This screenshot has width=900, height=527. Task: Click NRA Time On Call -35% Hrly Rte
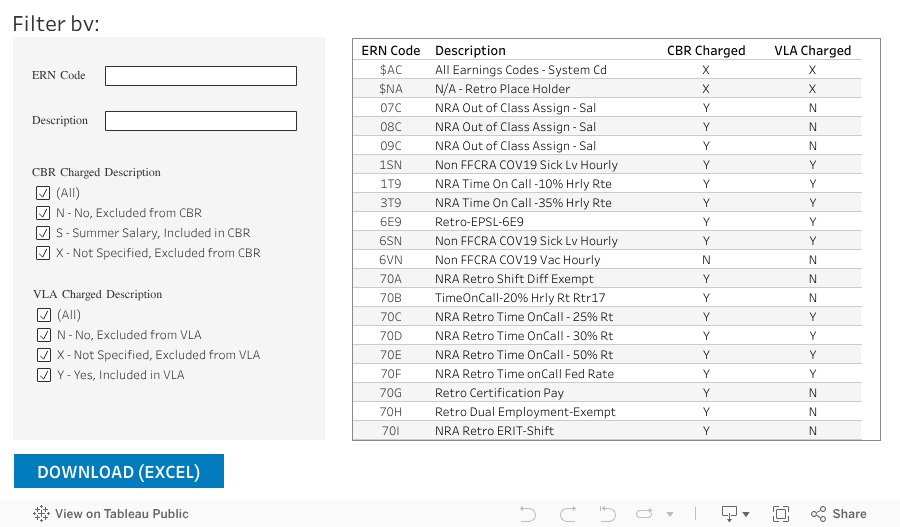(x=523, y=203)
